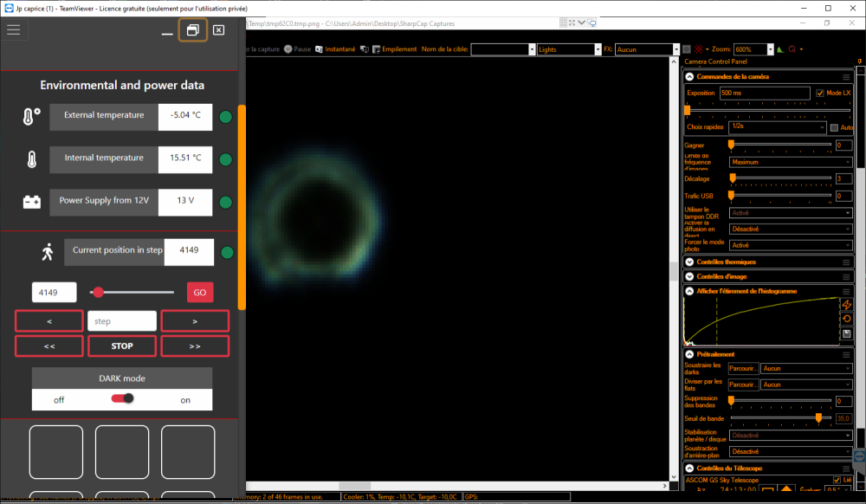Click the focuser position slider handle
The height and width of the screenshot is (504, 866).
click(99, 293)
